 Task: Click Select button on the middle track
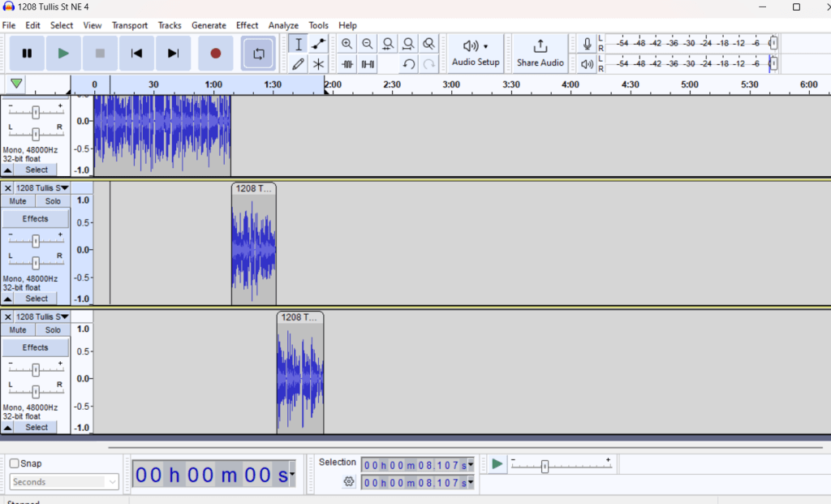[36, 299]
